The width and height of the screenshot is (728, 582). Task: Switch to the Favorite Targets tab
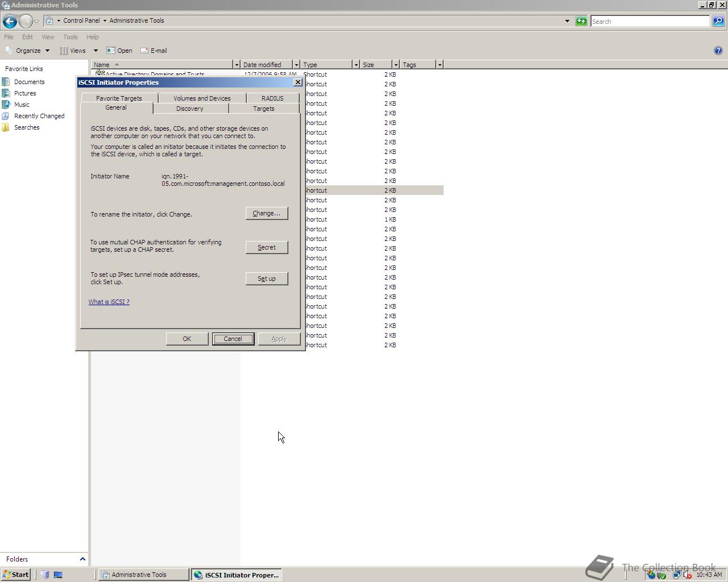pyautogui.click(x=119, y=98)
